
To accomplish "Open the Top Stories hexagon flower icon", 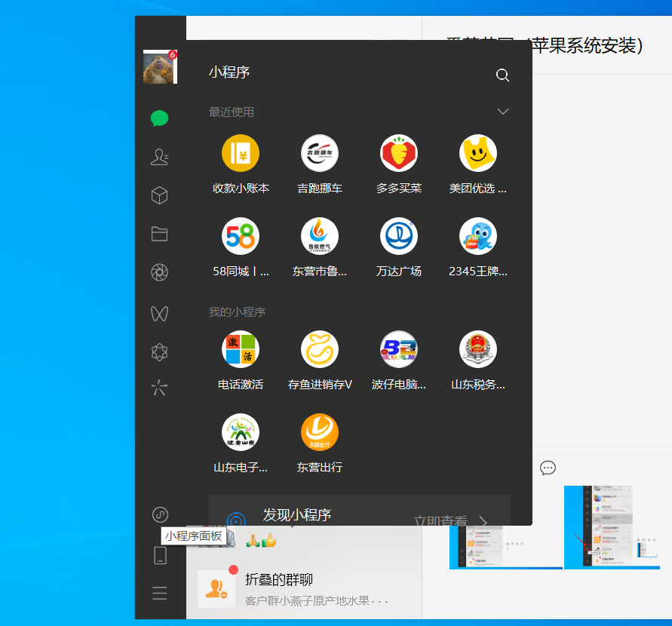I will click(159, 352).
